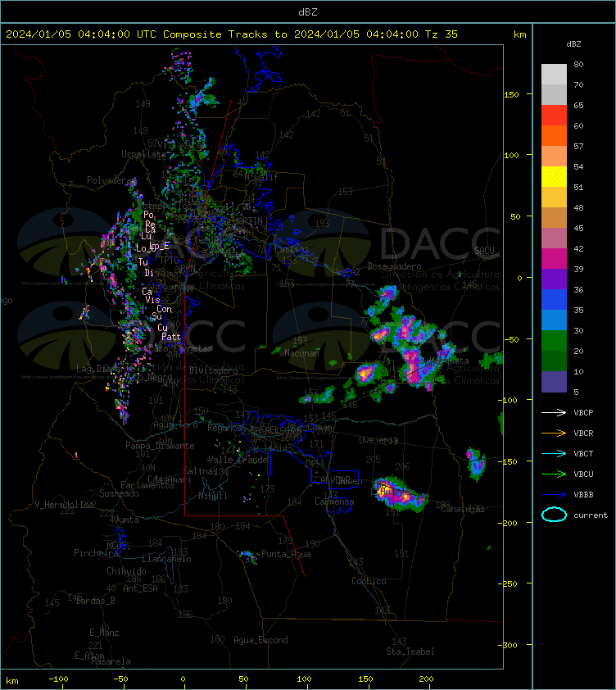Click the 'Pincheira' map label
616x690 pixels.
point(96,553)
